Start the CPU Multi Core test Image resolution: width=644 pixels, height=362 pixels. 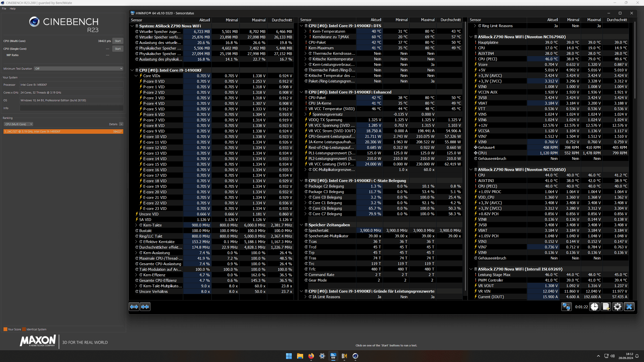(118, 41)
